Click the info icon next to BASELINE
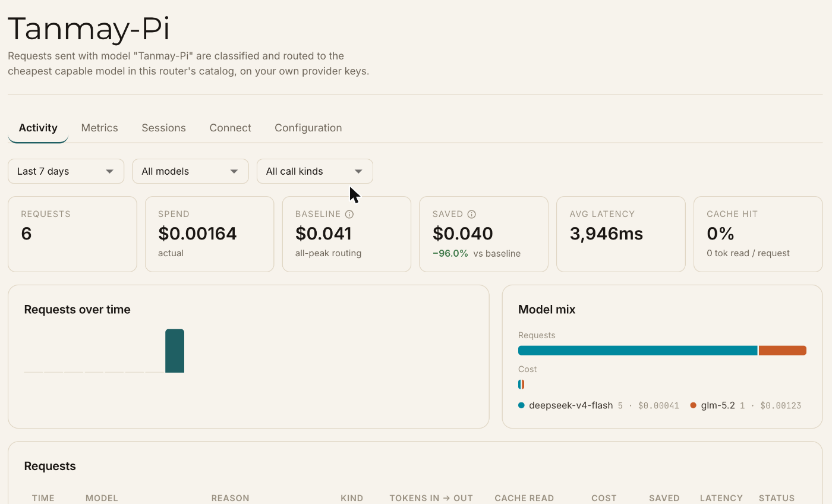The image size is (832, 504). pyautogui.click(x=349, y=214)
